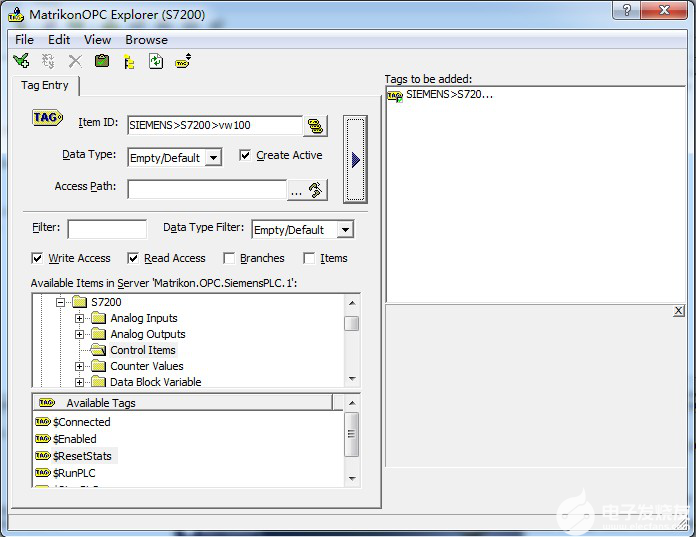The height and width of the screenshot is (537, 696).
Task: Select the $Connected tag
Action: pyautogui.click(x=73, y=422)
